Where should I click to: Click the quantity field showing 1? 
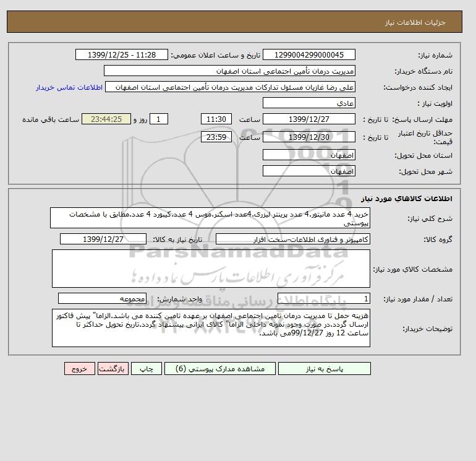coord(324,298)
